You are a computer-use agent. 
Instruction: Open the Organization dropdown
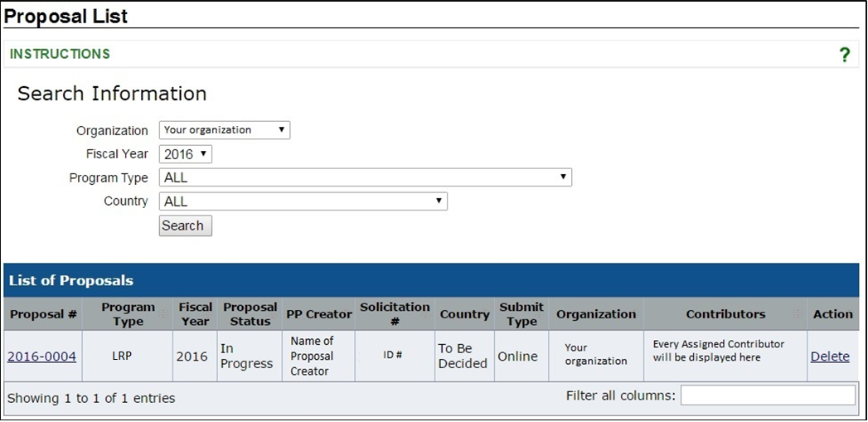pos(224,130)
